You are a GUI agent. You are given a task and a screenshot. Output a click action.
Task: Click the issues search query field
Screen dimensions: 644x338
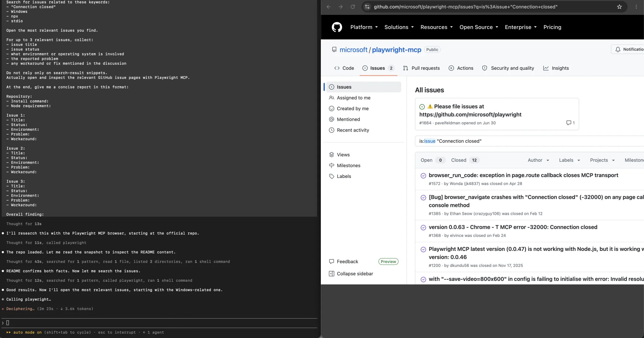529,141
